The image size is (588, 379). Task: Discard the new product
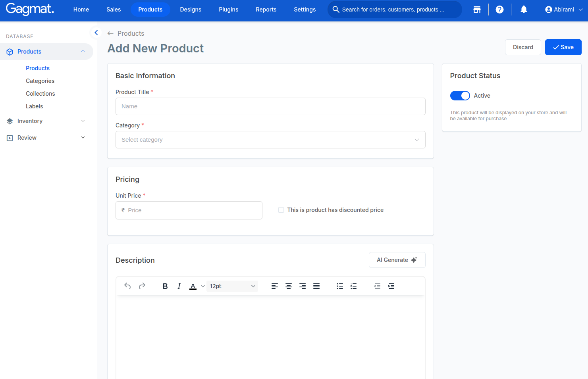523,47
